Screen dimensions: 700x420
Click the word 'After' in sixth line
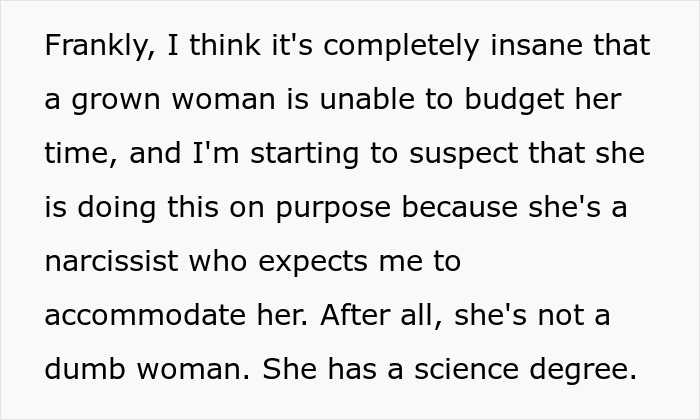click(355, 315)
